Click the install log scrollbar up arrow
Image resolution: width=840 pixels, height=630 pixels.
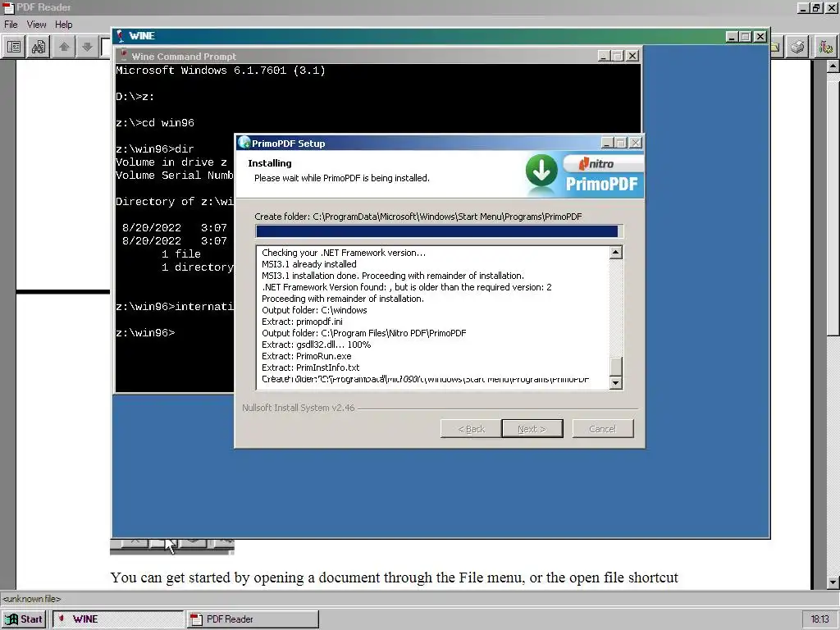coord(616,253)
